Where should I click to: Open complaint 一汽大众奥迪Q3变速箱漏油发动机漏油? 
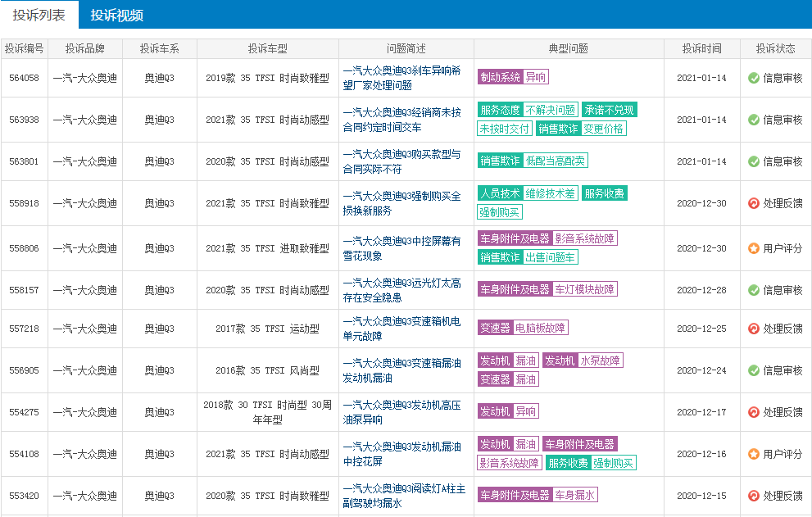[x=401, y=370]
